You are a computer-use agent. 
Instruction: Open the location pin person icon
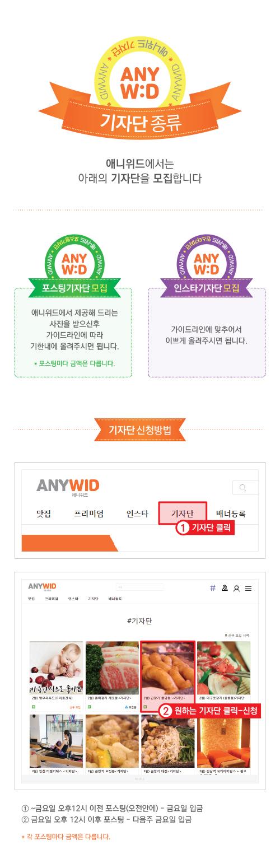(x=225, y=588)
